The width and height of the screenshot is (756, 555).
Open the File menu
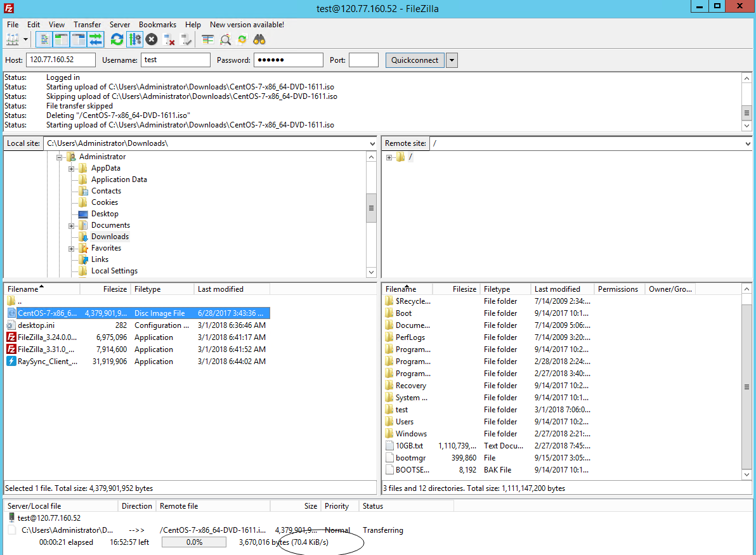(x=13, y=25)
